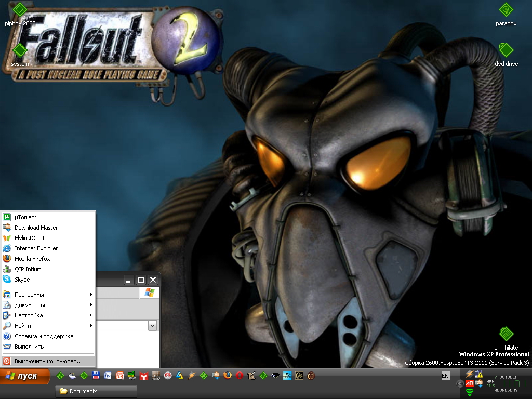Click the scroll and quill Quick Launch icon
This screenshot has height=399, width=532.
coord(251,376)
